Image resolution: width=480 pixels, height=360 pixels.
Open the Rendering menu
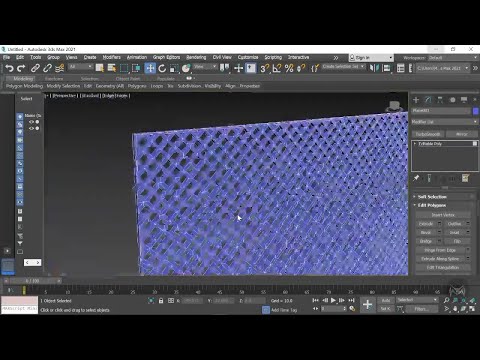(x=196, y=57)
